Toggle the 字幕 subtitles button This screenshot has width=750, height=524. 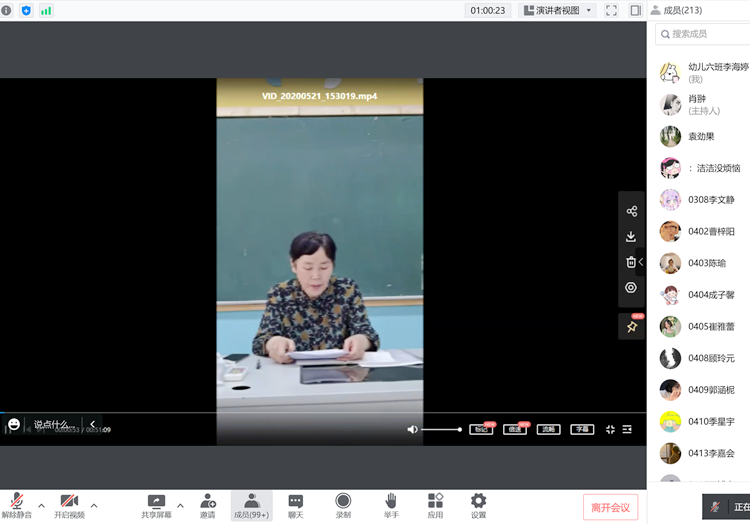[582, 429]
